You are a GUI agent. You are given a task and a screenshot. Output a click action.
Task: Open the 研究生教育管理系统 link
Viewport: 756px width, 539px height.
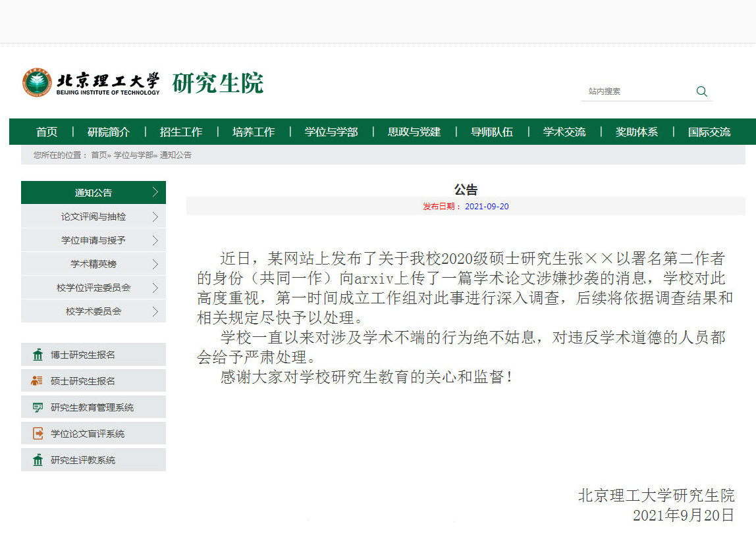click(x=94, y=407)
